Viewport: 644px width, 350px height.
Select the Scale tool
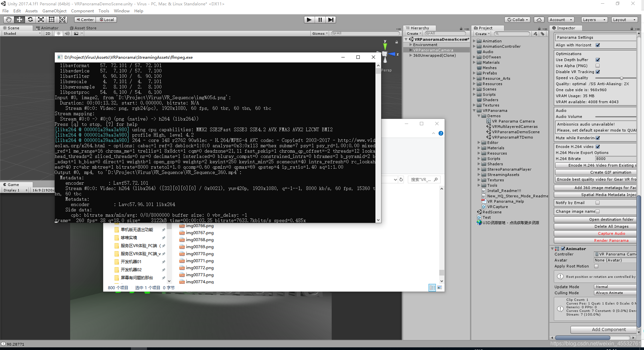[x=41, y=20]
